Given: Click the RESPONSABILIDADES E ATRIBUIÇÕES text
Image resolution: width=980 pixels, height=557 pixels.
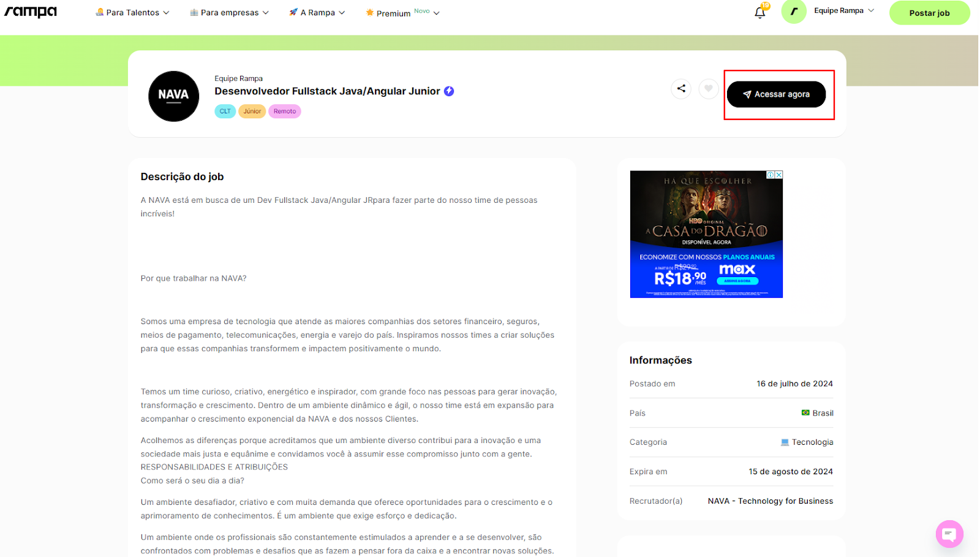Looking at the screenshot, I should pos(214,467).
